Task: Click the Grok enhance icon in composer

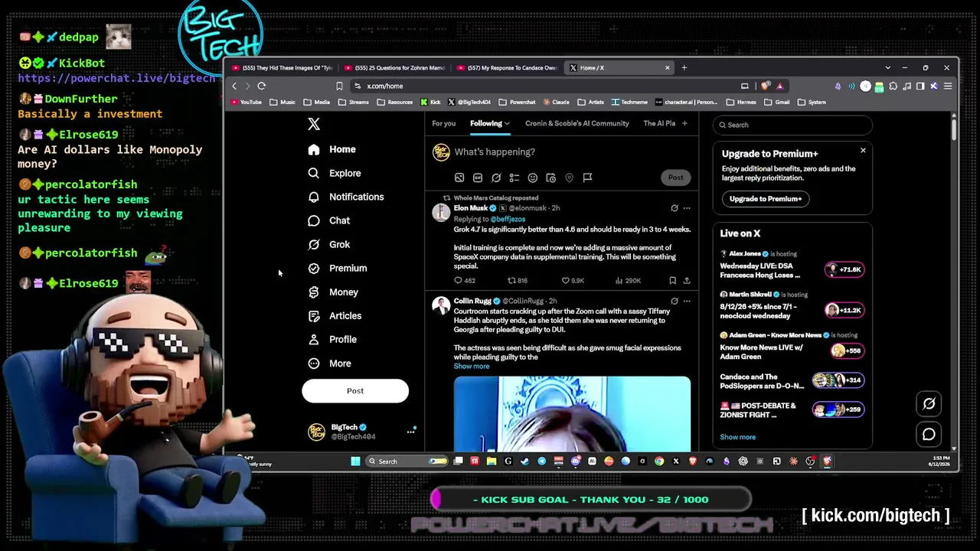Action: pos(496,178)
